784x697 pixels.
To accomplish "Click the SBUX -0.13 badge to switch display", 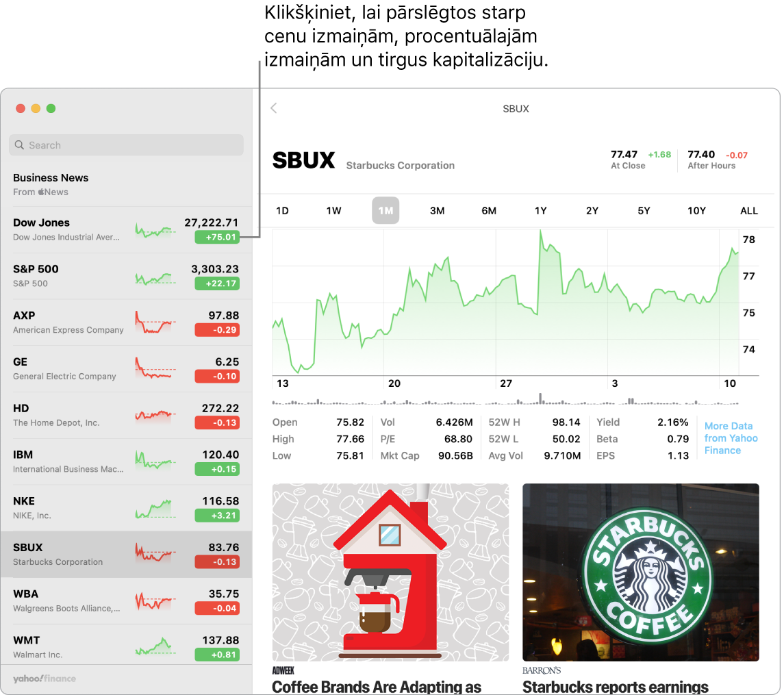I will [x=217, y=562].
